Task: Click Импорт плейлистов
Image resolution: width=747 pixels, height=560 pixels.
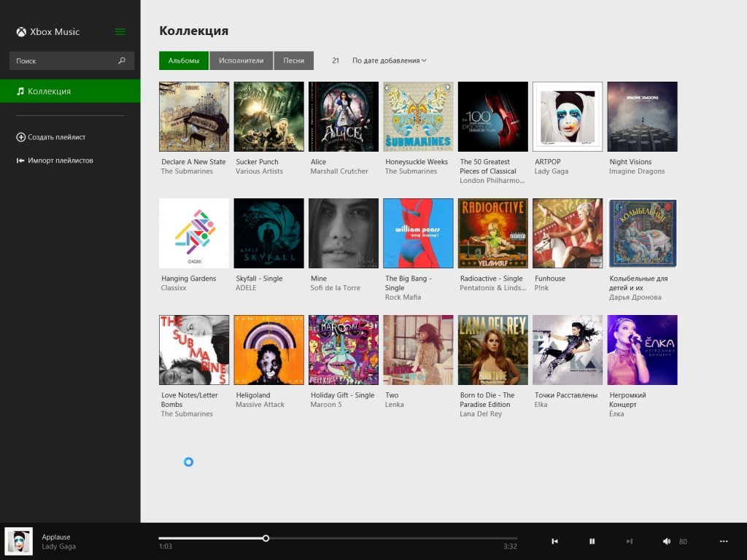Action: click(55, 160)
